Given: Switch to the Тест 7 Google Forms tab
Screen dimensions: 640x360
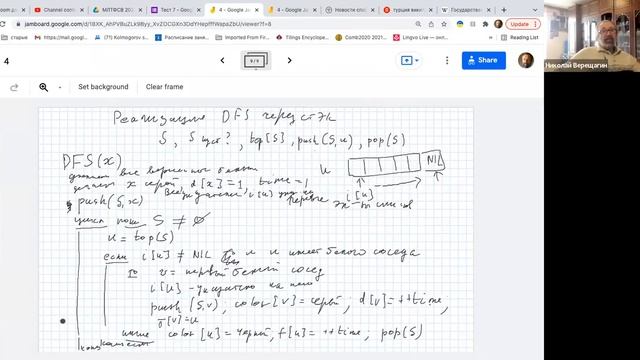Looking at the screenshot, I should [x=176, y=10].
